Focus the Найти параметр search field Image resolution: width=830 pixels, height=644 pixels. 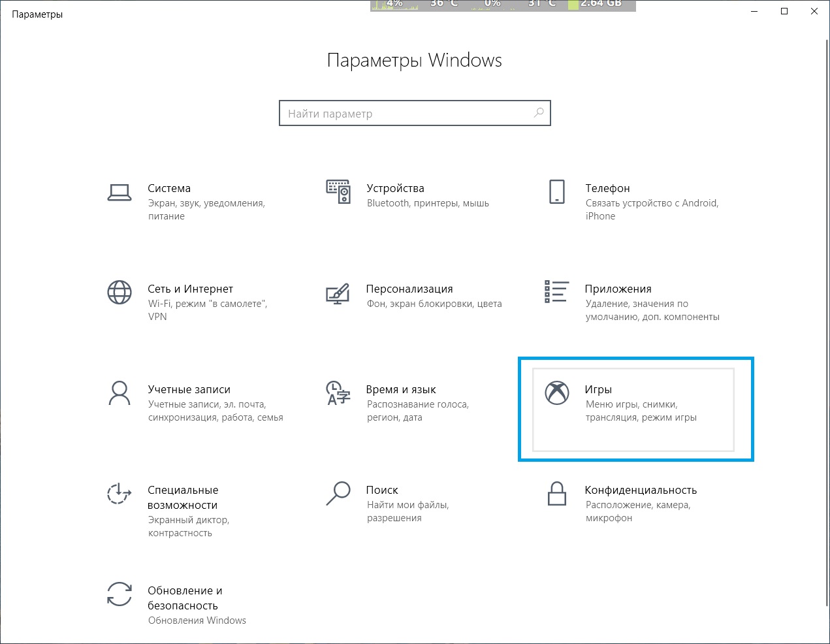(415, 113)
